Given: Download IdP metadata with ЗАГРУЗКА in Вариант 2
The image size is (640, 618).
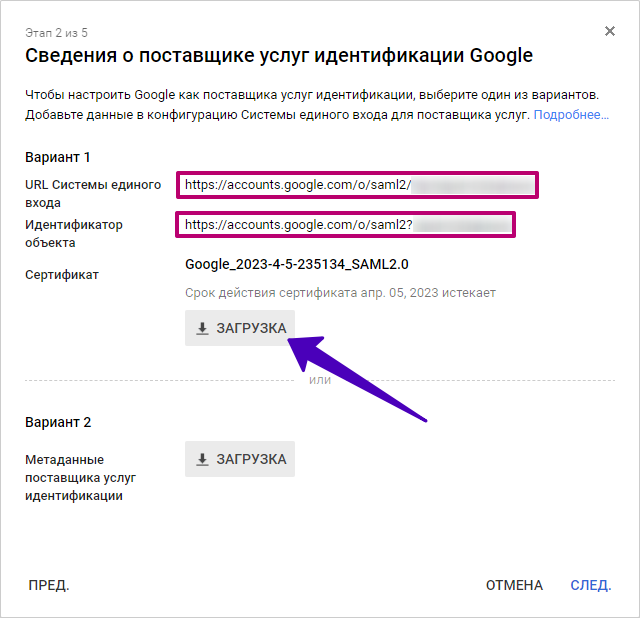Looking at the screenshot, I should coord(240,459).
